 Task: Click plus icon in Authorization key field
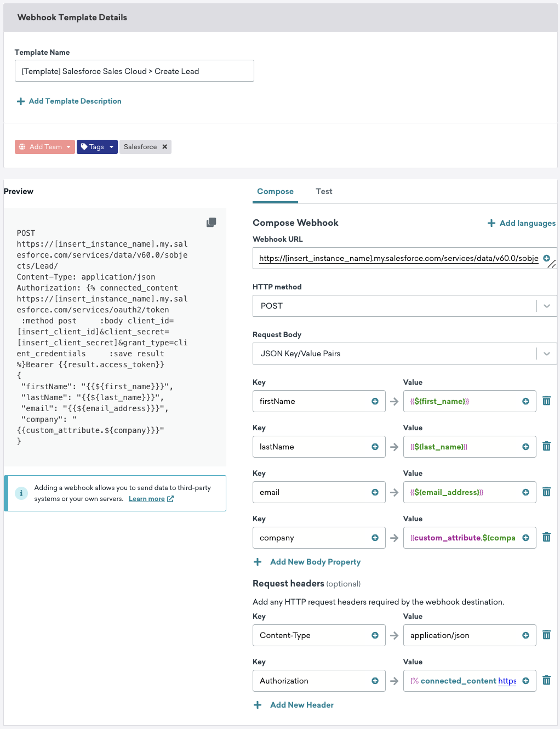(x=375, y=681)
